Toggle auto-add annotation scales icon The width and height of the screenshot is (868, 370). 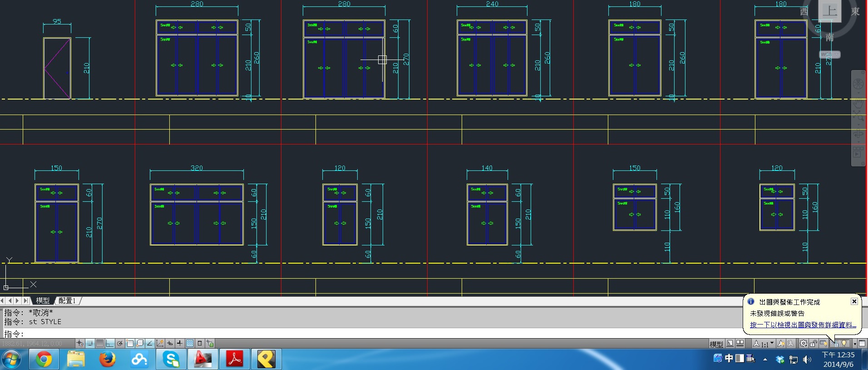(x=791, y=344)
